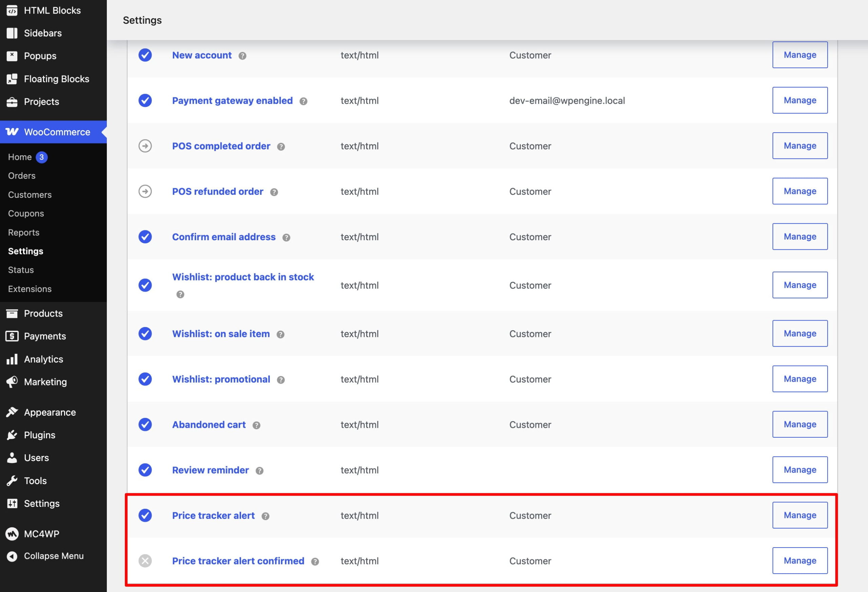Click the Marketing megaphone icon

(12, 382)
